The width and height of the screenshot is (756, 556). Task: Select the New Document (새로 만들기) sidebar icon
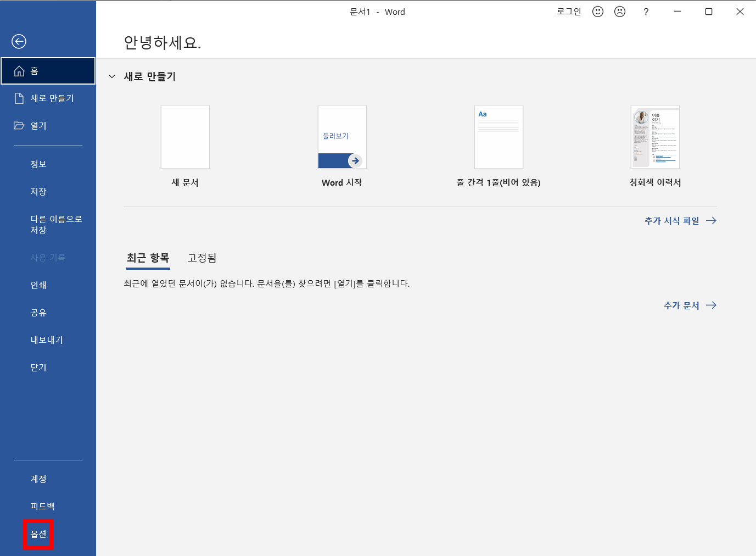pos(19,98)
